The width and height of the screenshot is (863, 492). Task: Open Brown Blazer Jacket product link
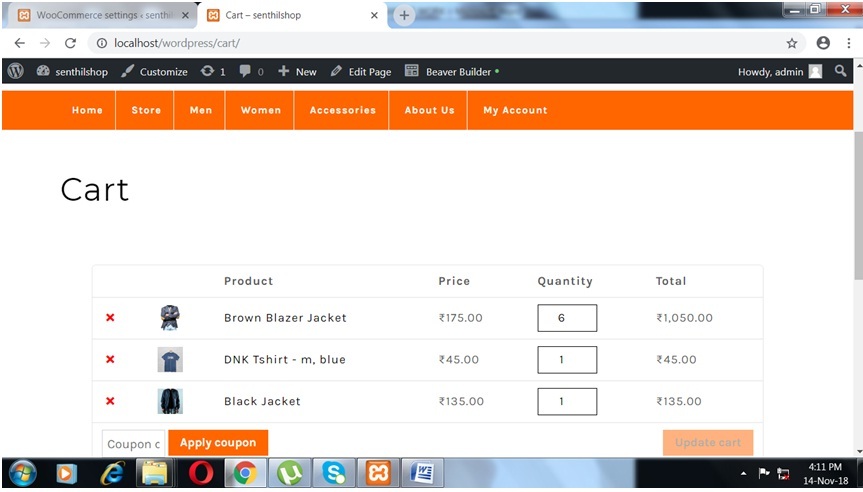(x=285, y=318)
